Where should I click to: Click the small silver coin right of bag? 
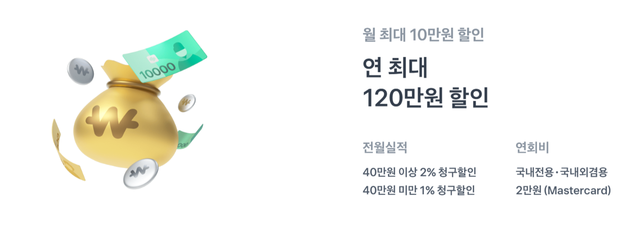(187, 103)
